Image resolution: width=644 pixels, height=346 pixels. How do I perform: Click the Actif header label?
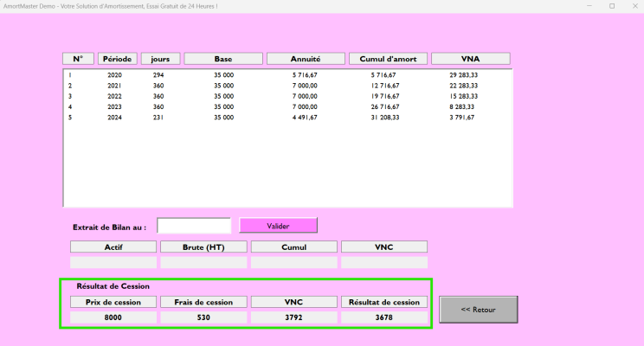(113, 247)
